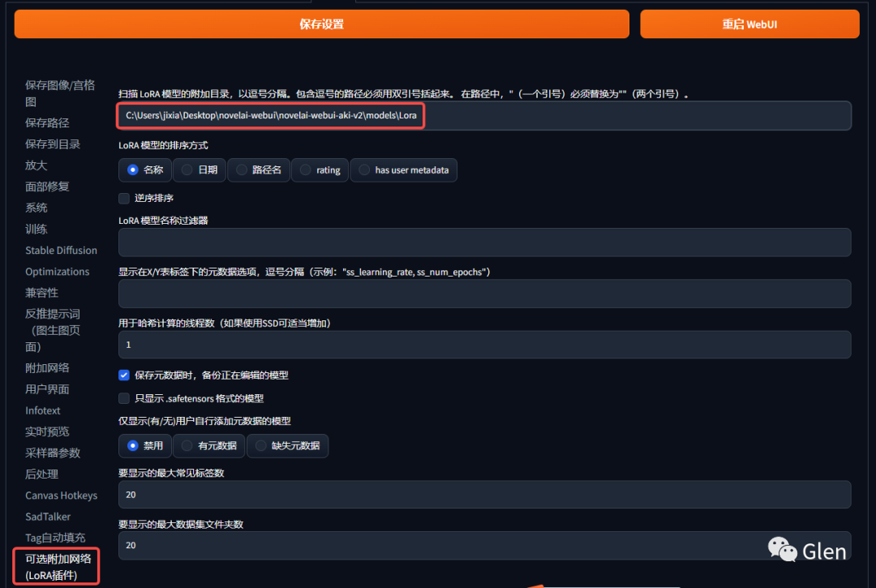Click the 要显示的最大数据集文件夹数 field

(x=484, y=546)
